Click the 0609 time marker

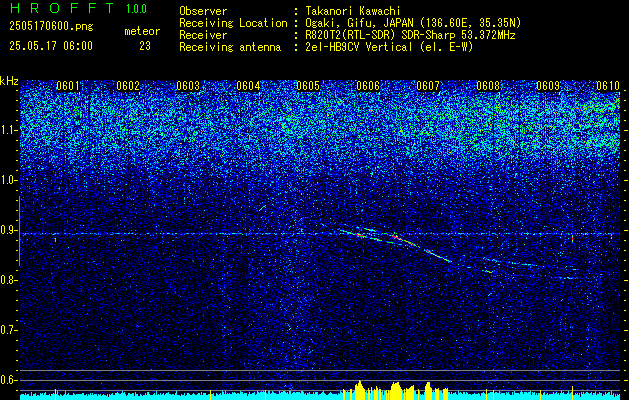548,86
